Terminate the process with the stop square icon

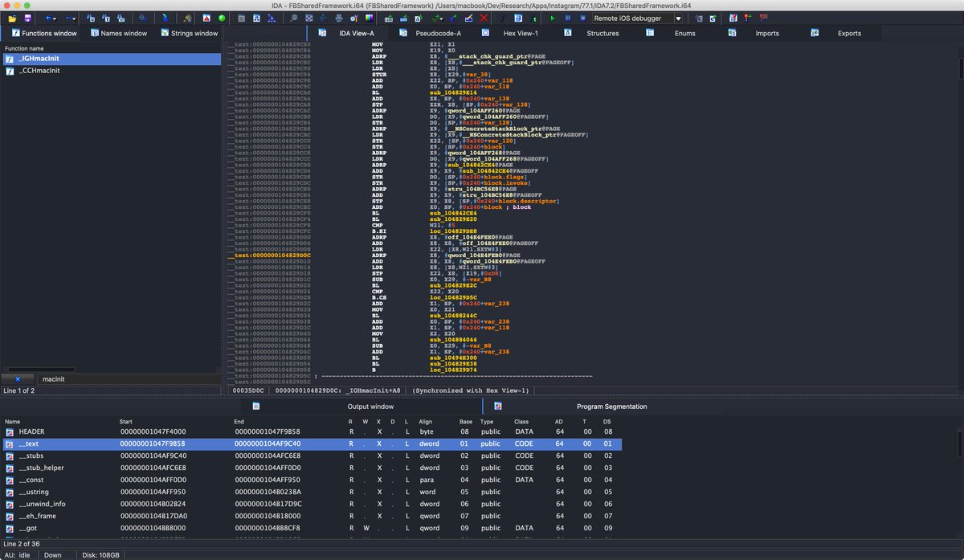583,18
